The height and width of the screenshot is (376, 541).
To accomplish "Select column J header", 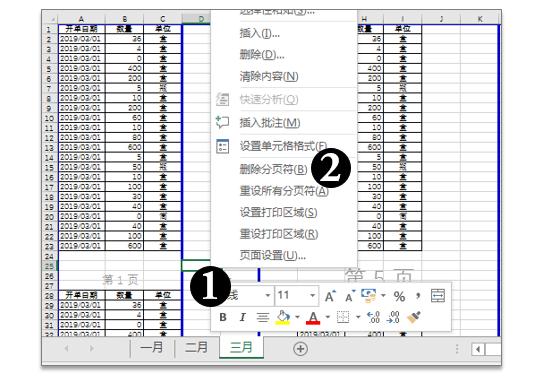I will [441, 19].
